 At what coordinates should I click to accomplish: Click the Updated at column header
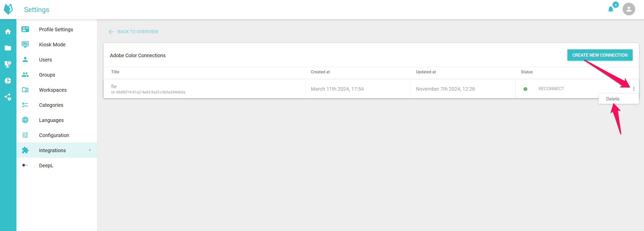[x=426, y=72]
